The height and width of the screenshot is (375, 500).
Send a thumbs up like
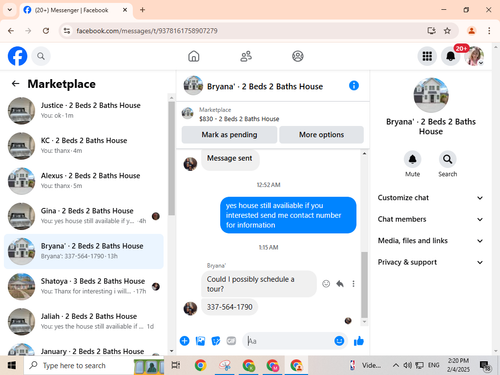point(359,341)
